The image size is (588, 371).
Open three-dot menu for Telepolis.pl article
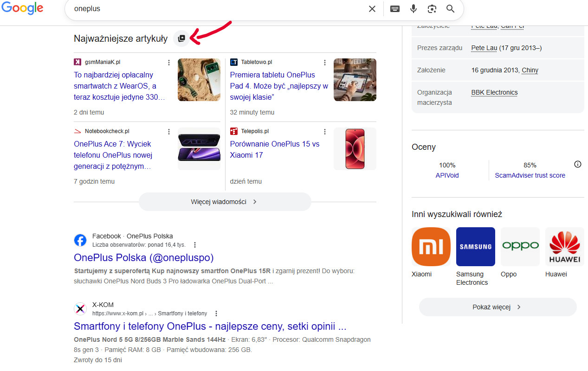click(325, 132)
